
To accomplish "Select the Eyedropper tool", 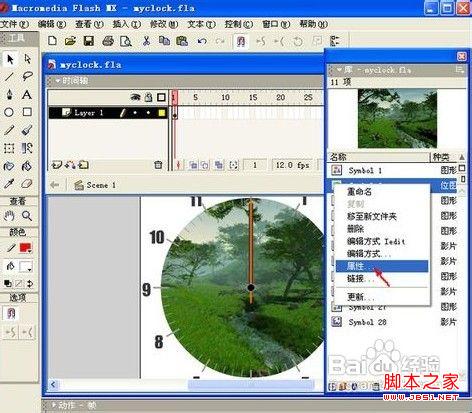I will 9,184.
